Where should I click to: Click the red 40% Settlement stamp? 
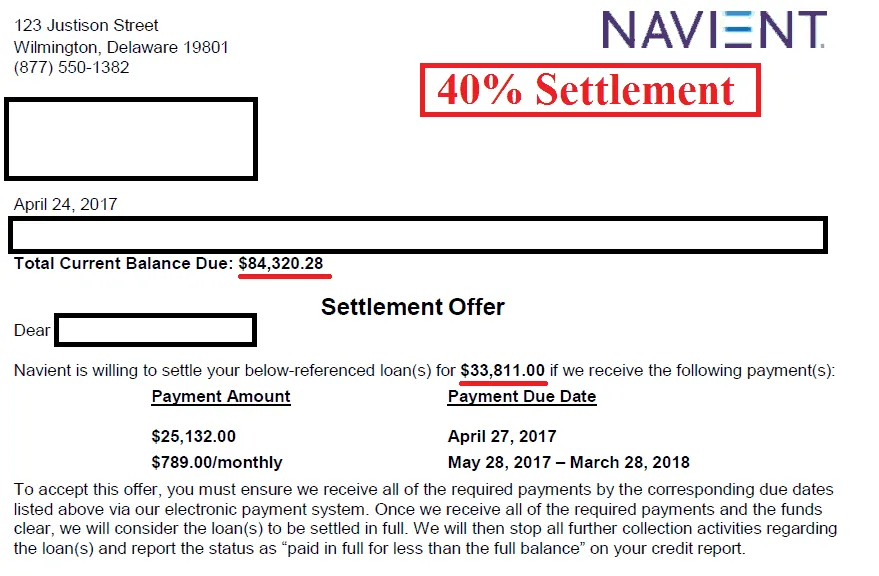point(589,90)
